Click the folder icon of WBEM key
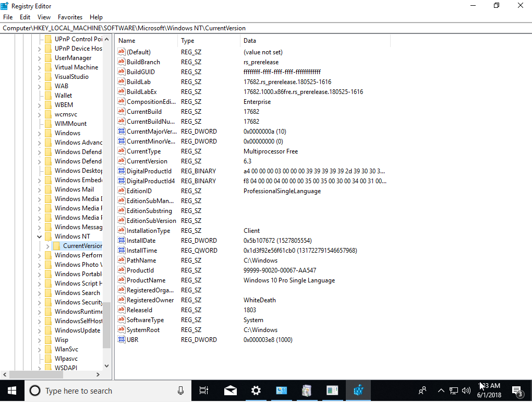This screenshot has height=402, width=532. [x=48, y=105]
